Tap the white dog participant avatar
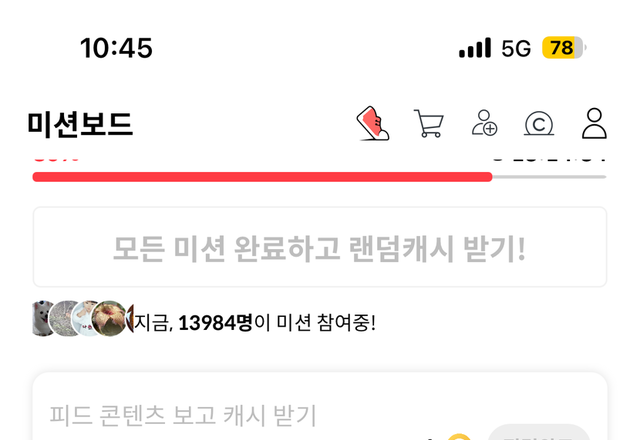 coord(41,318)
